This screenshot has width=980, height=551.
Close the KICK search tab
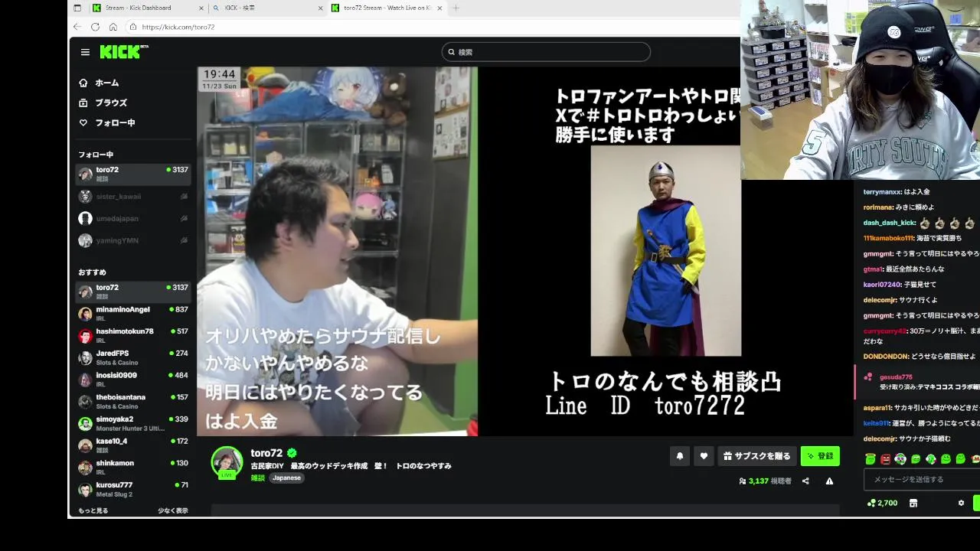pyautogui.click(x=321, y=8)
